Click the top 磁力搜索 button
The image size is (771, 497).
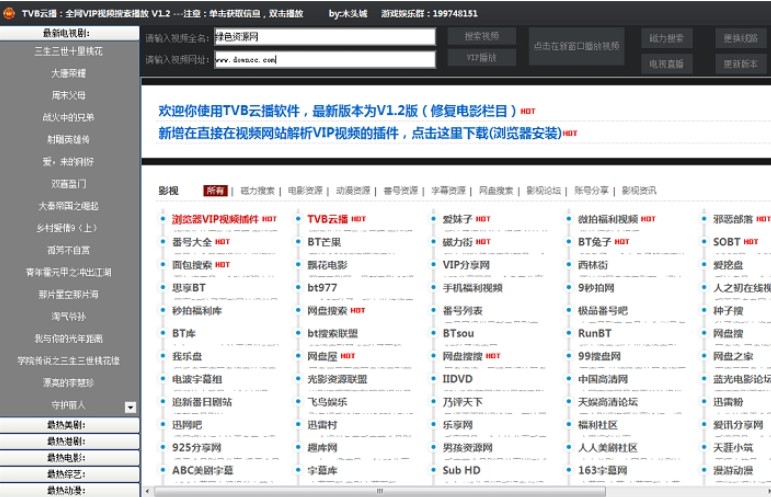(x=667, y=38)
